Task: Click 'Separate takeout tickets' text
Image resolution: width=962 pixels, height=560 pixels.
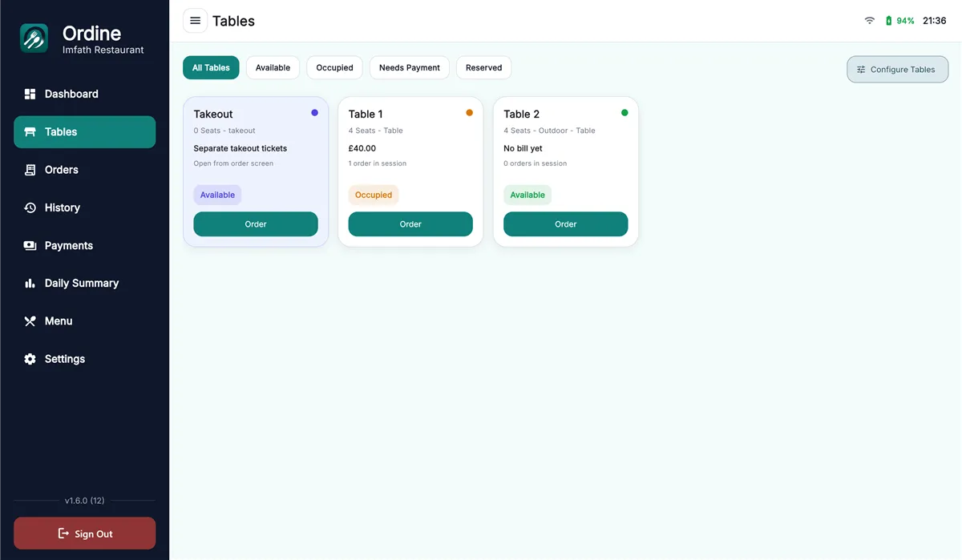Action: point(240,148)
